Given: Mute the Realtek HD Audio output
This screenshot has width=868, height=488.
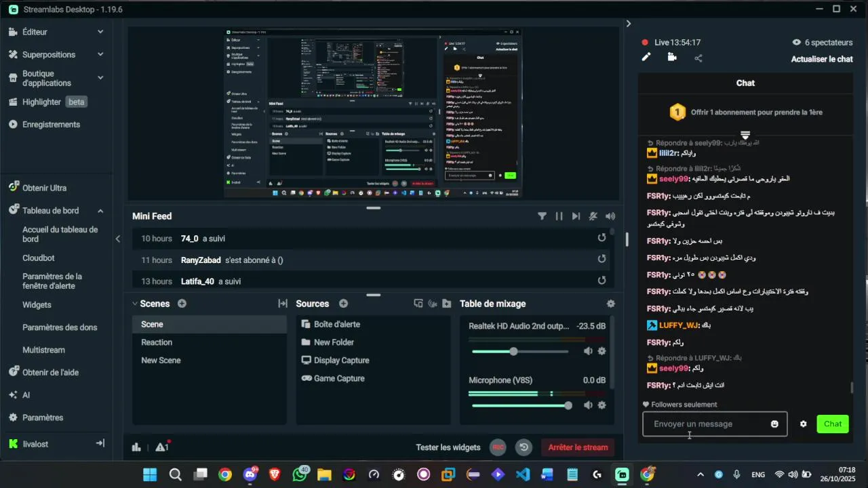Looking at the screenshot, I should click(x=588, y=351).
